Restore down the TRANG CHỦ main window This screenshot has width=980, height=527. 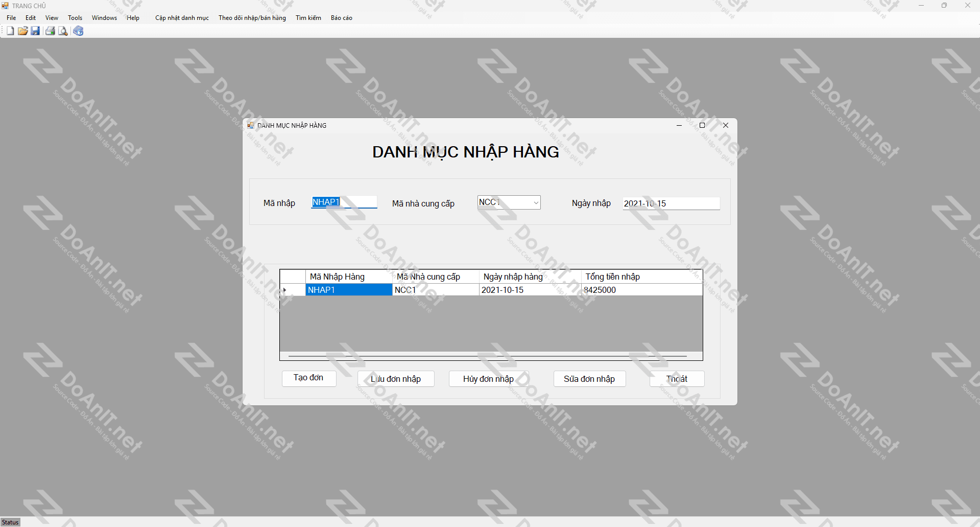click(x=944, y=6)
